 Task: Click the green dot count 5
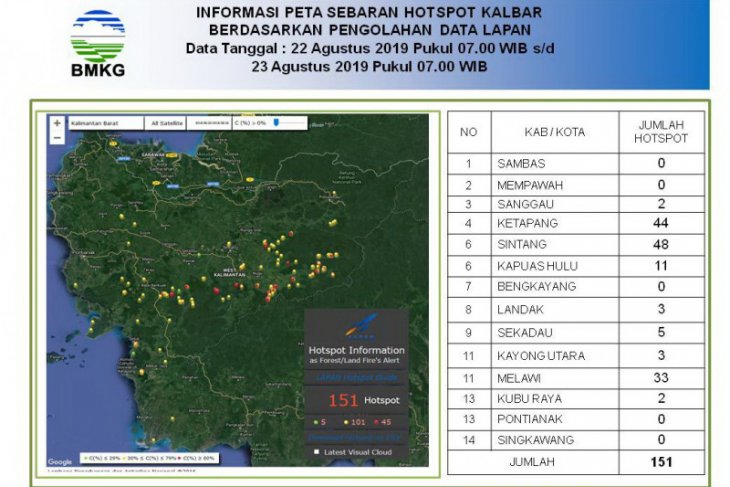[x=320, y=422]
